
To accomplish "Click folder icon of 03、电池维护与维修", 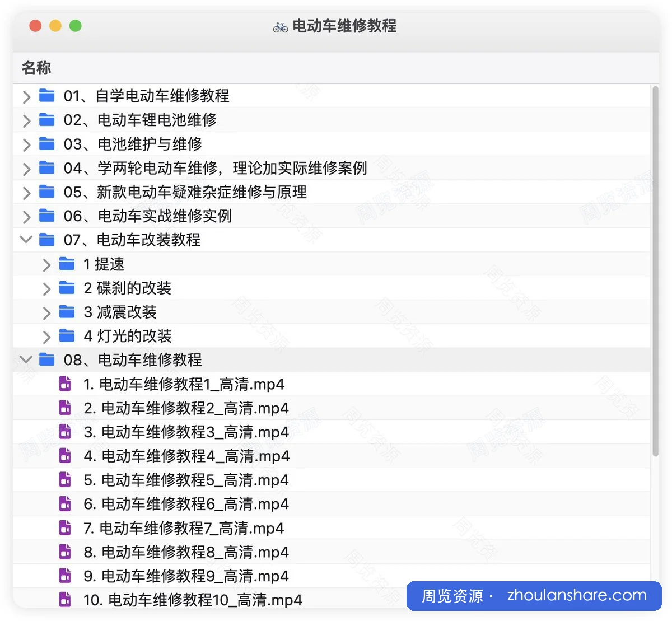I will pyautogui.click(x=47, y=143).
